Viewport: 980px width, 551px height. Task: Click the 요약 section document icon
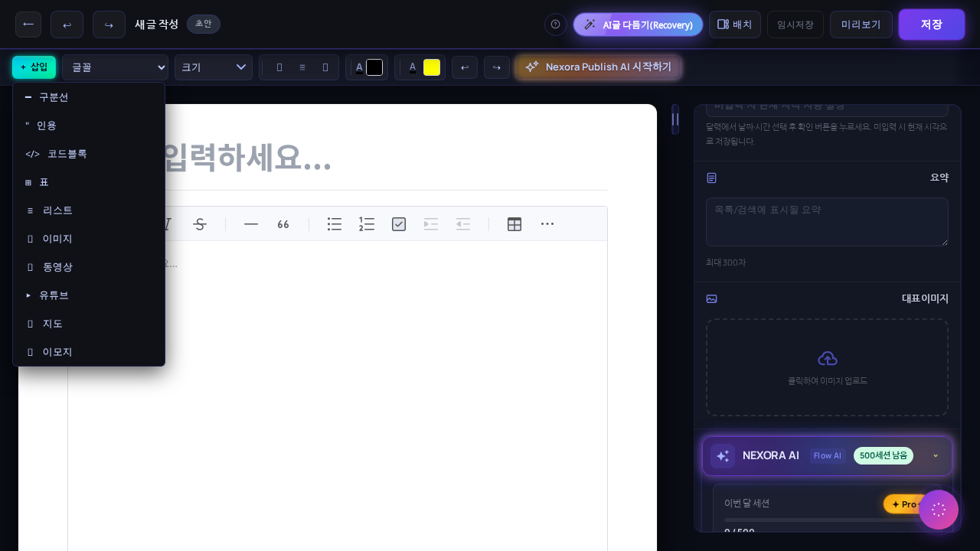pos(712,178)
